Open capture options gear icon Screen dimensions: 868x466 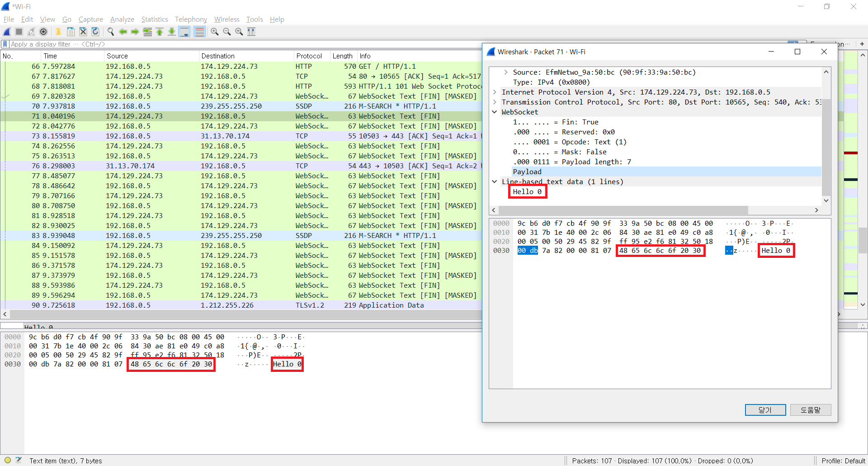[43, 32]
